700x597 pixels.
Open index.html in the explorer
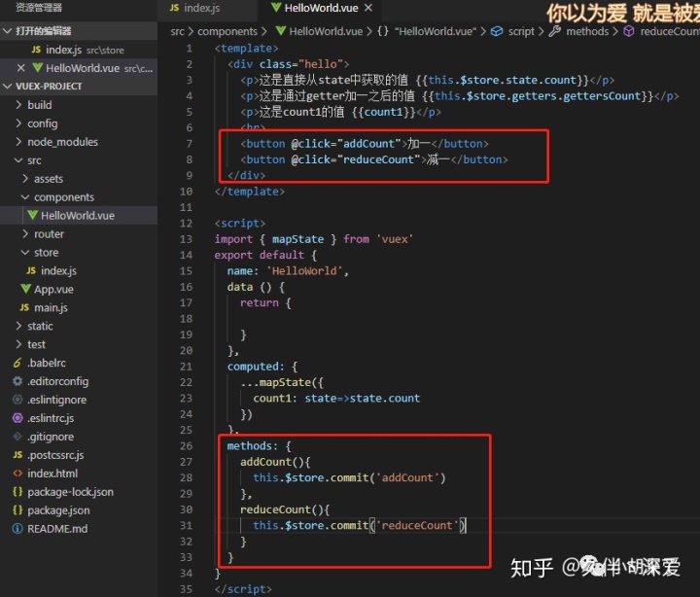[x=79, y=474]
